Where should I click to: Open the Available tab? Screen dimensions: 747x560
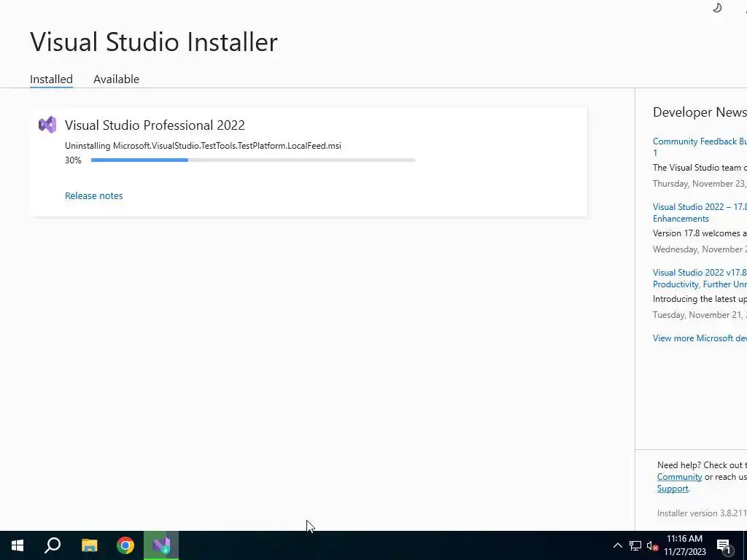point(116,79)
